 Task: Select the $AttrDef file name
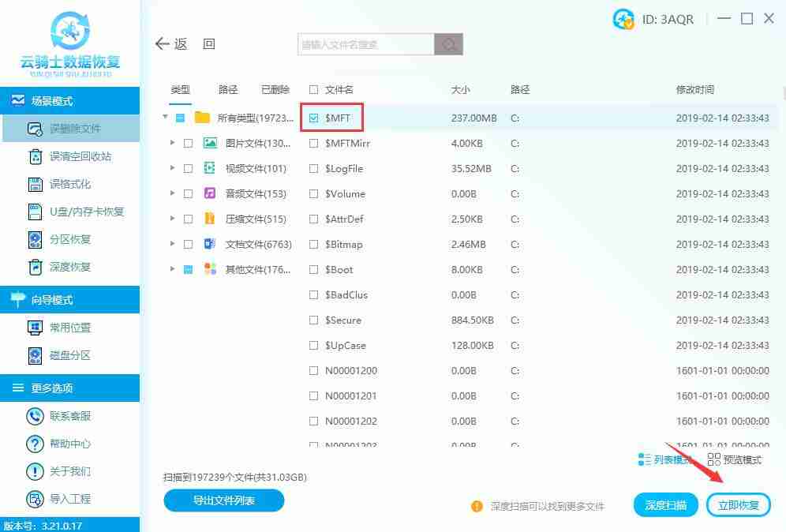pyautogui.click(x=344, y=219)
